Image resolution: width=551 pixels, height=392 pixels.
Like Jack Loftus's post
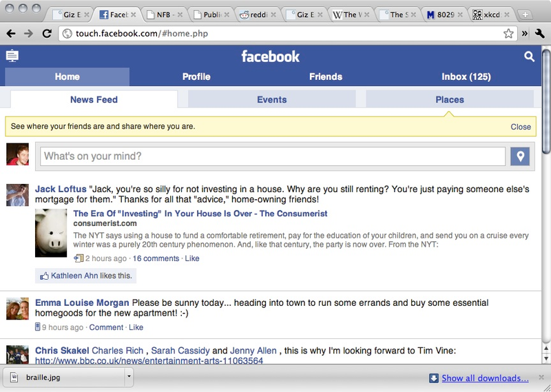tap(192, 258)
